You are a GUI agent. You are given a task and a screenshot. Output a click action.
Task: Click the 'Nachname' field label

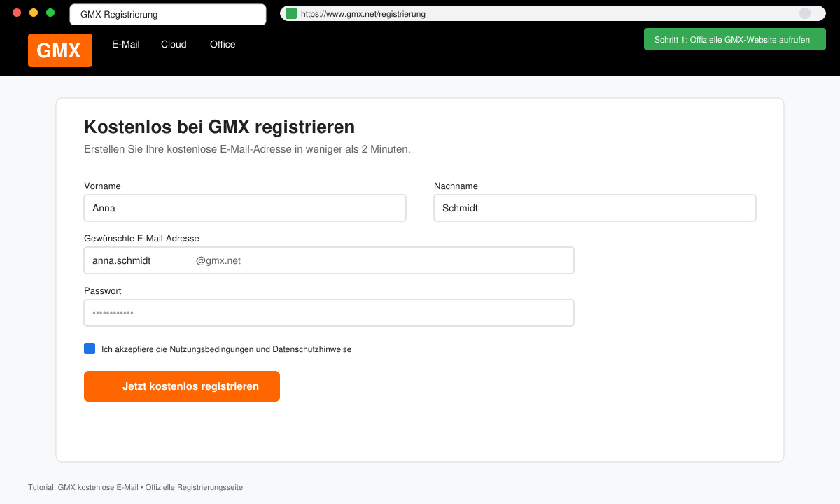point(456,185)
